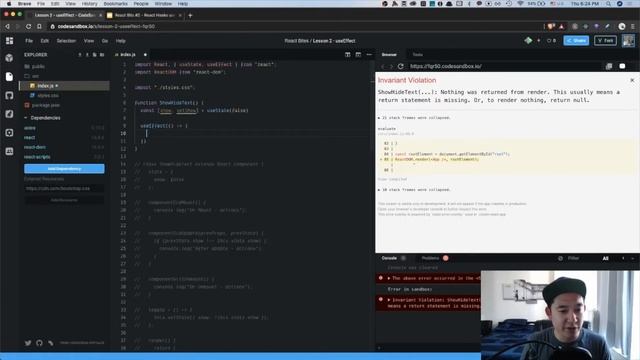The width and height of the screenshot is (640, 360).
Task: Go forward in the preview browser
Action: (391, 66)
